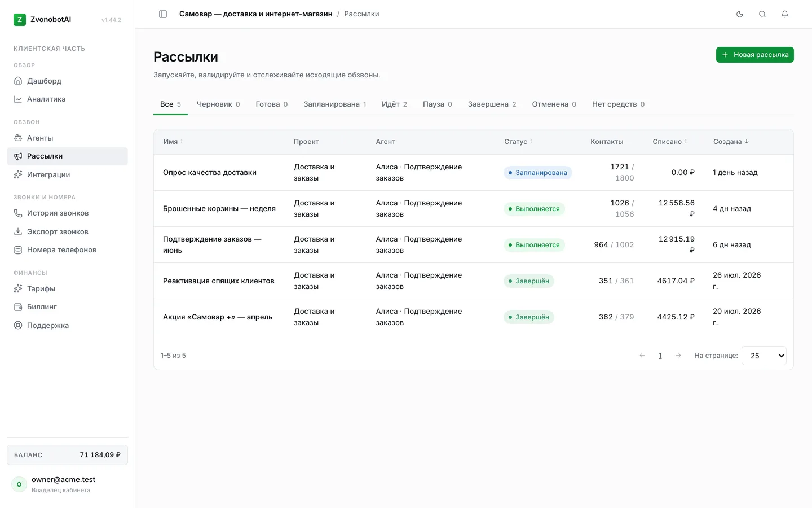
Task: Click the Analytics chart icon
Action: point(18,99)
